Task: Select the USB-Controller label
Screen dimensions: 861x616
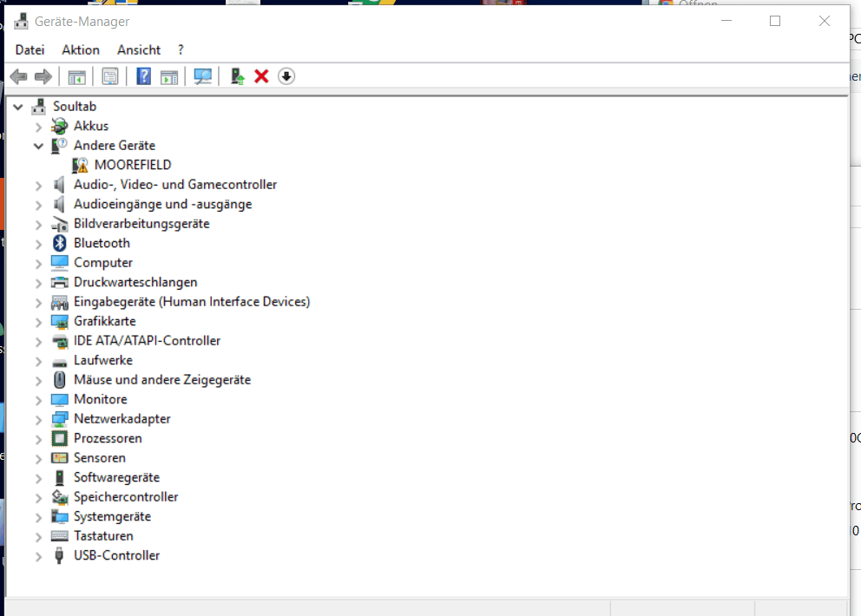Action: pos(116,555)
